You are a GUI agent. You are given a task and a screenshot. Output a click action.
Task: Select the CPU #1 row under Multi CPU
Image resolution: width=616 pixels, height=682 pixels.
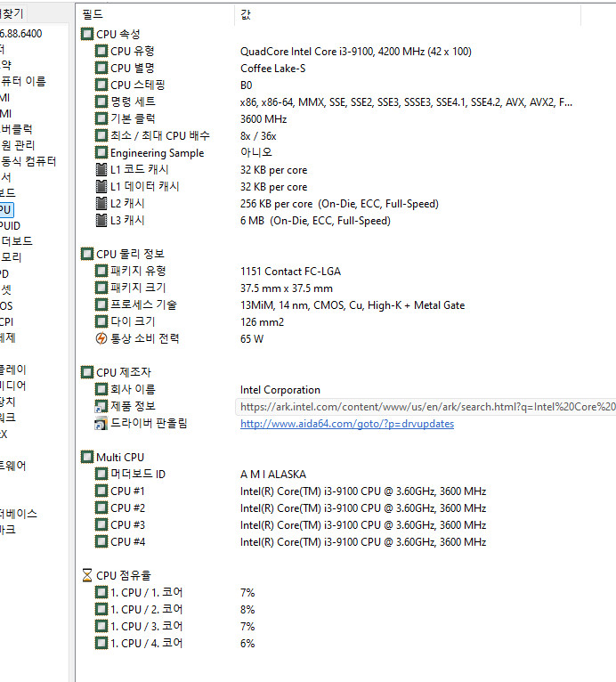pos(127,491)
